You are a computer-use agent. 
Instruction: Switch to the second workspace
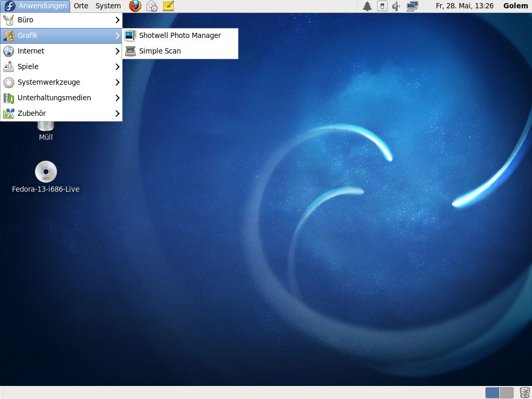click(x=507, y=393)
